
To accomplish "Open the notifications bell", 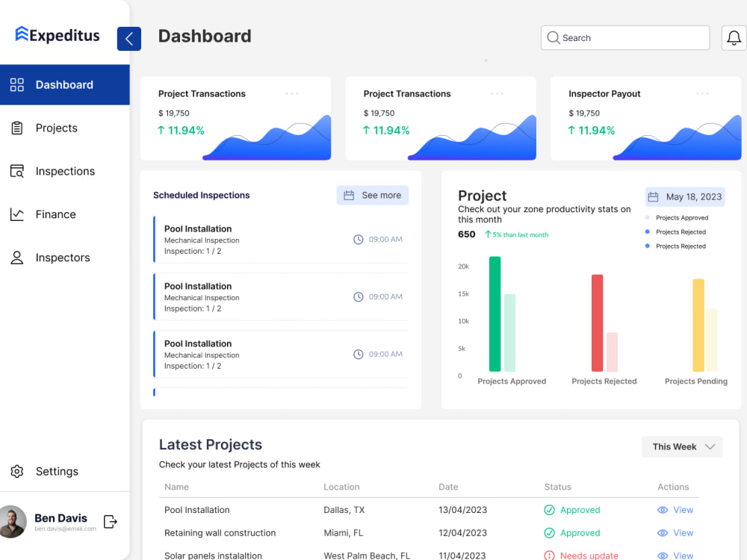I will pyautogui.click(x=733, y=37).
